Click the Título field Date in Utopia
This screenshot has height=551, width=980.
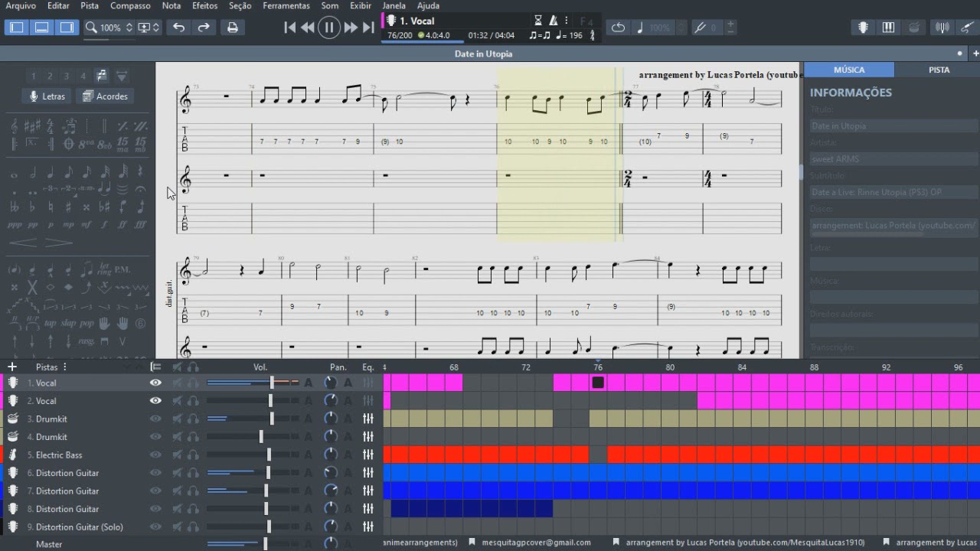(x=893, y=126)
